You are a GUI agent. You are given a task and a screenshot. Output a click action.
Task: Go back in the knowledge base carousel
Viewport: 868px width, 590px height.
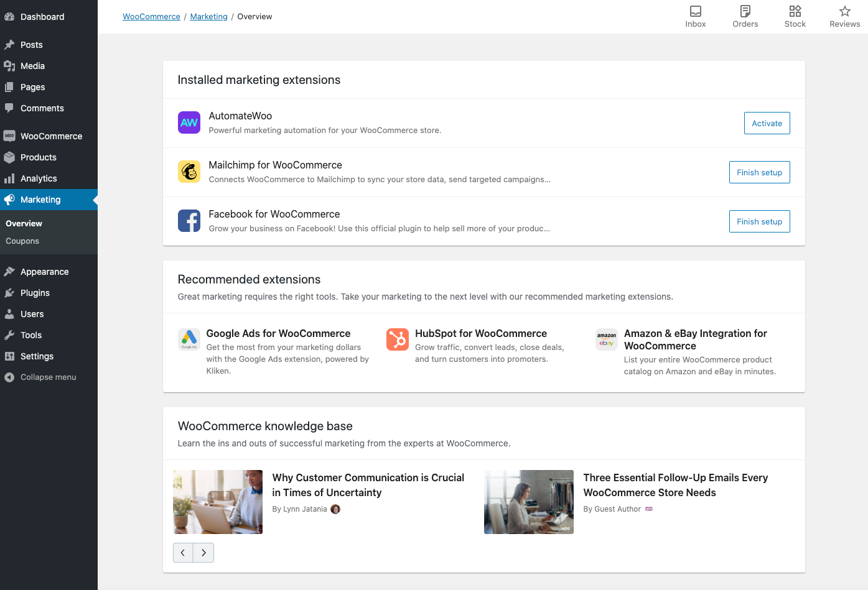(183, 552)
